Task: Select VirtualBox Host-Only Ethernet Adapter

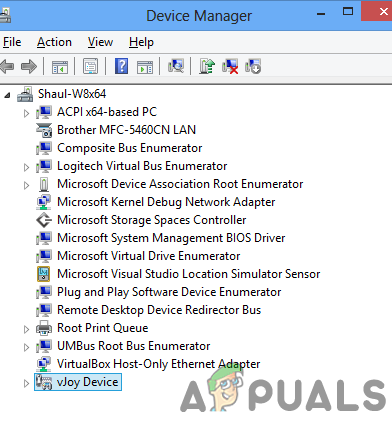Action: pos(158,364)
